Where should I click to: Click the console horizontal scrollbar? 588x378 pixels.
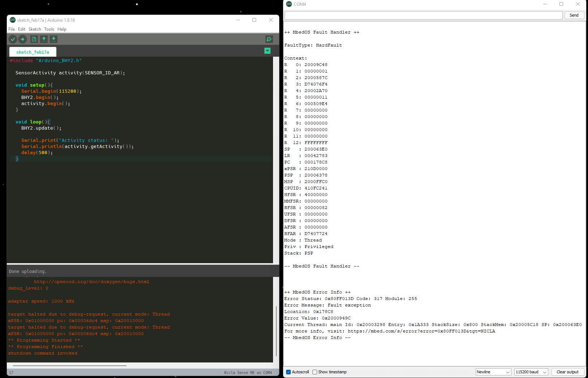click(69, 365)
